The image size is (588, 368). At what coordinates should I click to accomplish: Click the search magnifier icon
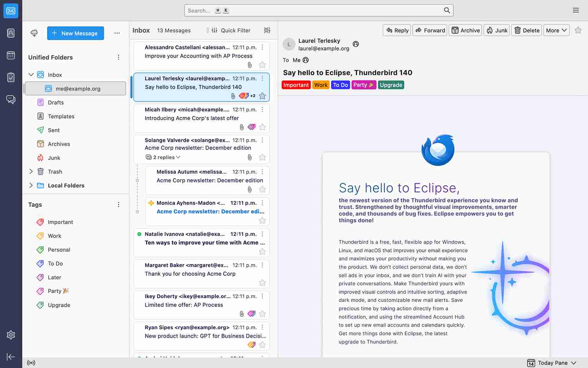click(447, 11)
